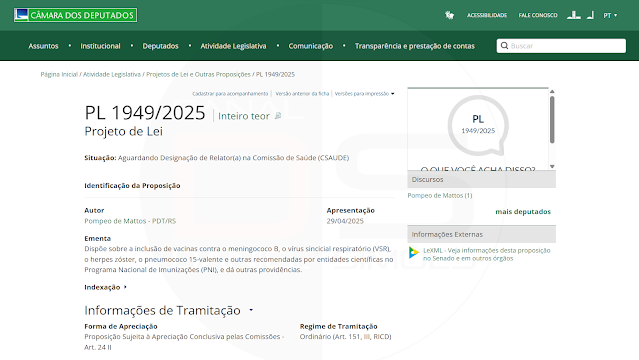Image resolution: width=639 pixels, height=360 pixels.
Task: Focus the Buscar search field
Action: tap(561, 46)
